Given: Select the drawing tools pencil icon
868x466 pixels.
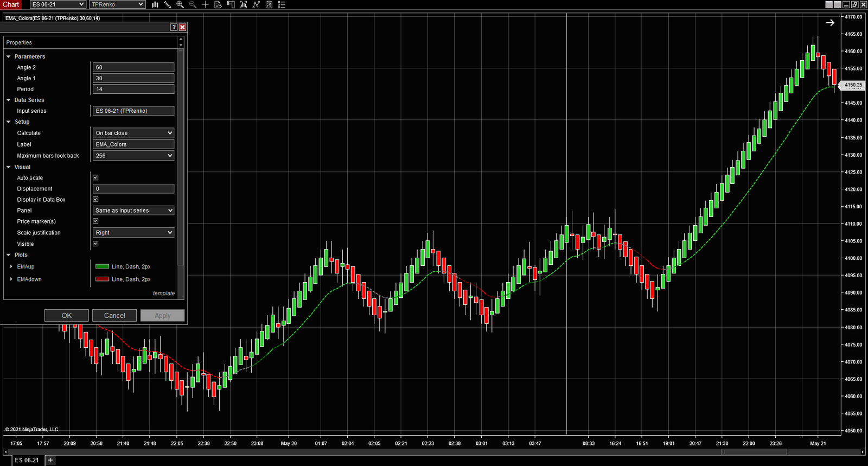Looking at the screenshot, I should tap(168, 4).
